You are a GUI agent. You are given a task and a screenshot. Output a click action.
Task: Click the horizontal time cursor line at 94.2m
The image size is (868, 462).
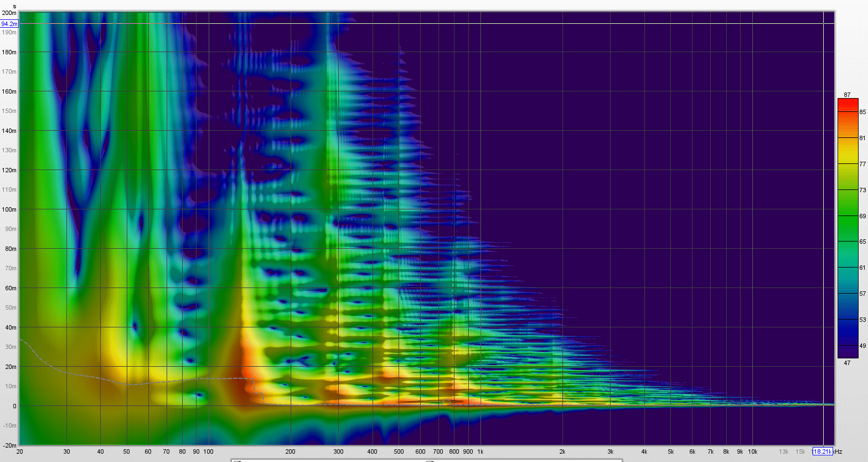427,24
